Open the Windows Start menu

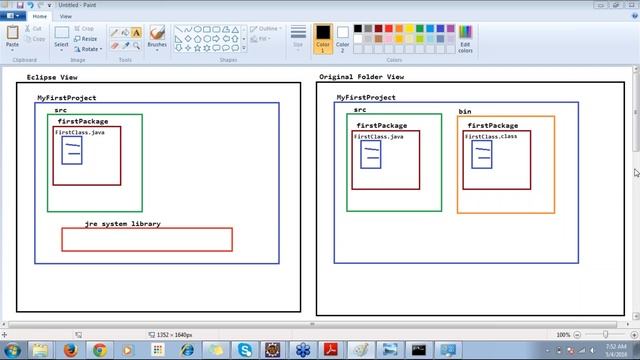click(x=12, y=350)
